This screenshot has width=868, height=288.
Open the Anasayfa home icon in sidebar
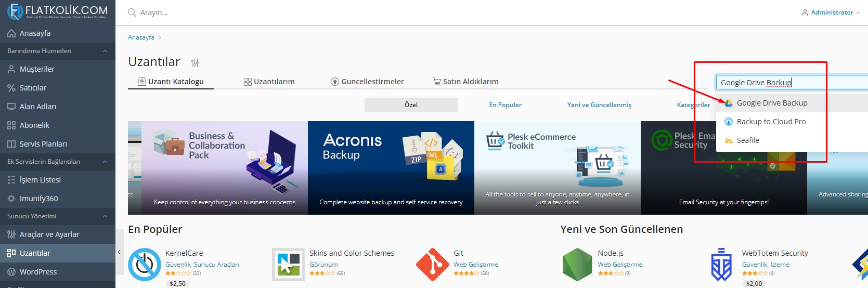[11, 33]
